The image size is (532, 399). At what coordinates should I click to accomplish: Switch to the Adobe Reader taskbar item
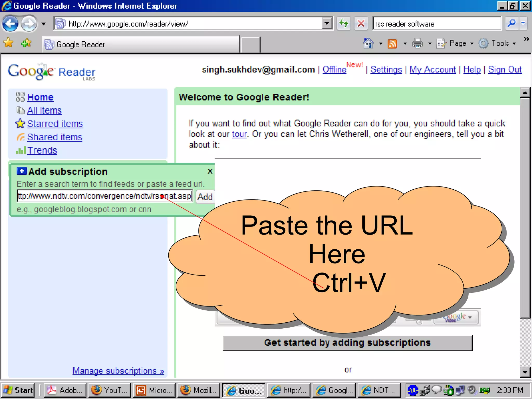[x=65, y=390]
